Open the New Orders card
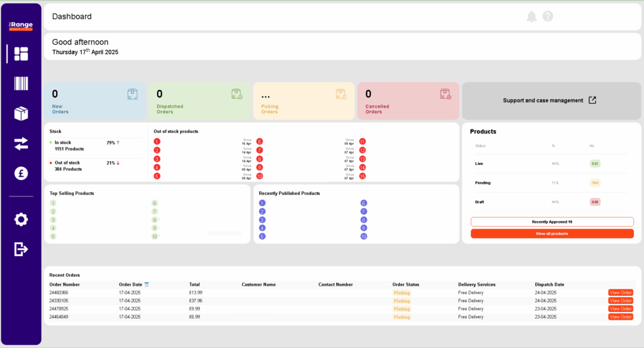Viewport: 644px width, 348px height. 94,101
